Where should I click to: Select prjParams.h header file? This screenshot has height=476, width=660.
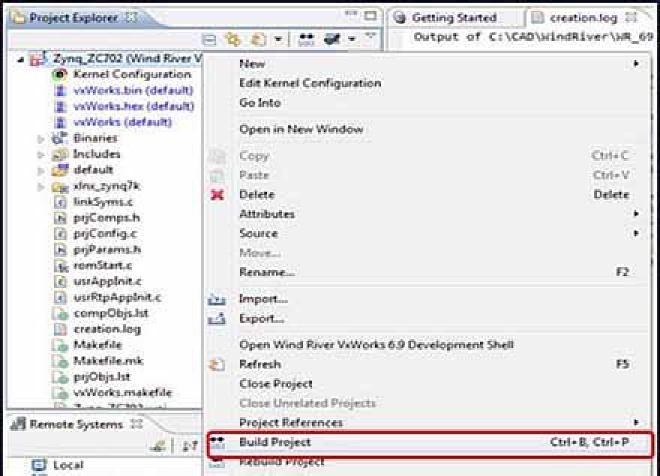[x=107, y=250]
